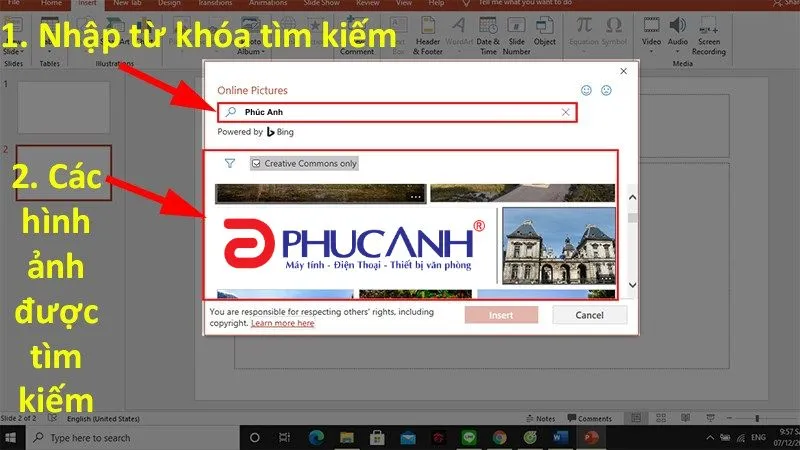Viewport: 800px width, 450px height.
Task: Open the Transitions ribbon tab
Action: pos(215,3)
